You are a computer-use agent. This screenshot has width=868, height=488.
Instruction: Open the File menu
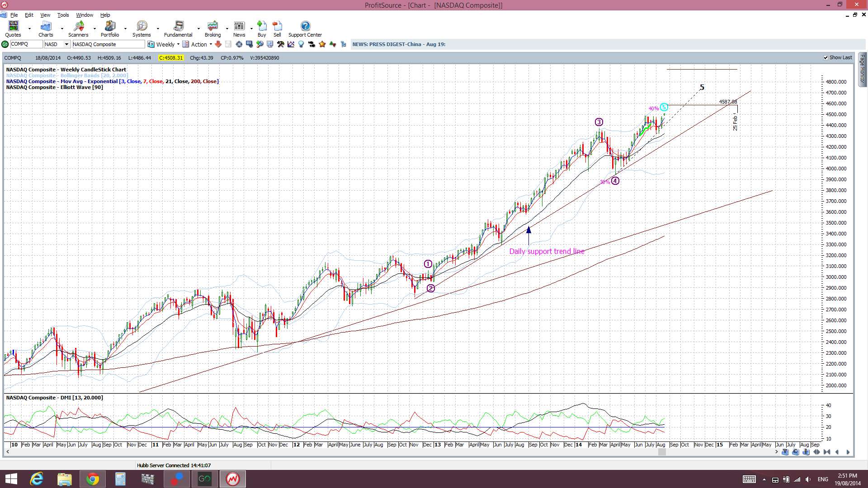pos(14,15)
